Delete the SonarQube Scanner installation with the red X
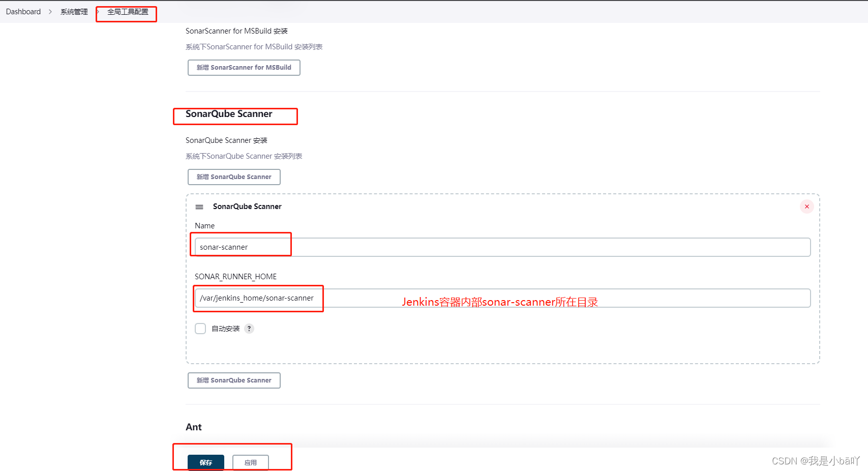This screenshot has height=471, width=868. click(807, 207)
